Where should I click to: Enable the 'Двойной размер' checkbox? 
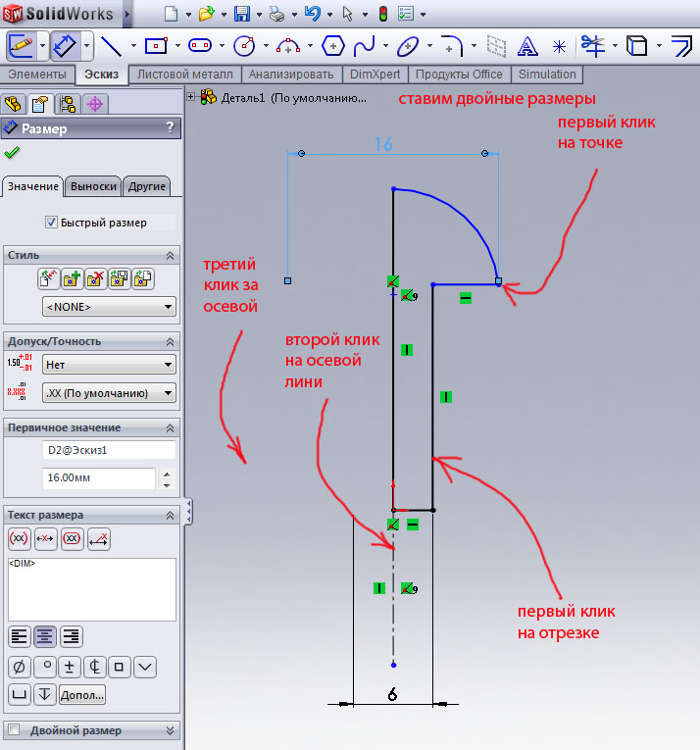pos(14,730)
